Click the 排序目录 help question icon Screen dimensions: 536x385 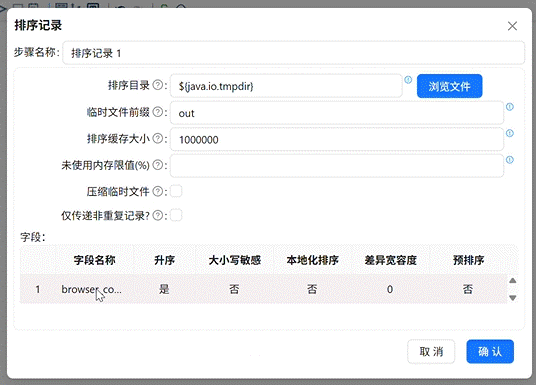click(x=158, y=85)
